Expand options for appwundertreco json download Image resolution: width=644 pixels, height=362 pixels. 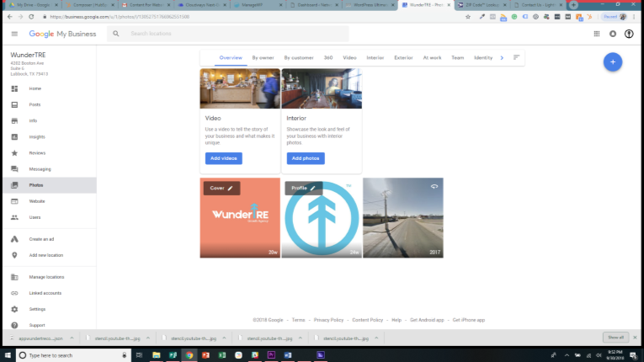[72, 338]
